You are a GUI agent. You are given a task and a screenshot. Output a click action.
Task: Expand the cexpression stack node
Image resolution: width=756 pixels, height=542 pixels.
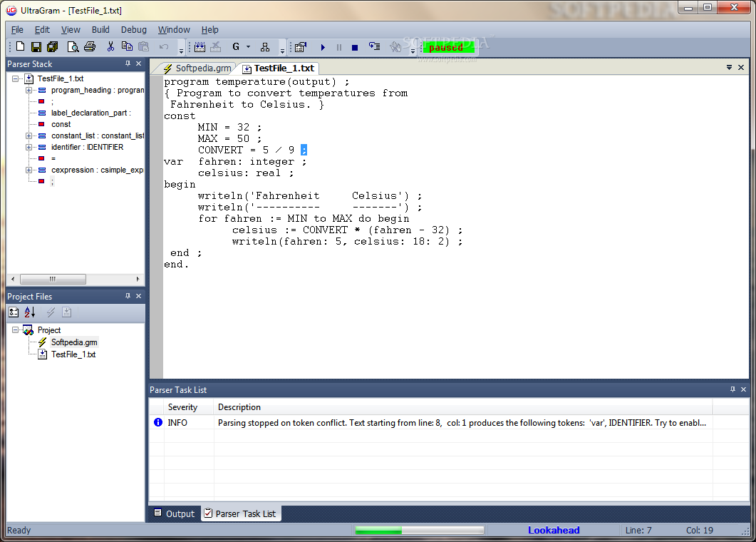coord(29,170)
